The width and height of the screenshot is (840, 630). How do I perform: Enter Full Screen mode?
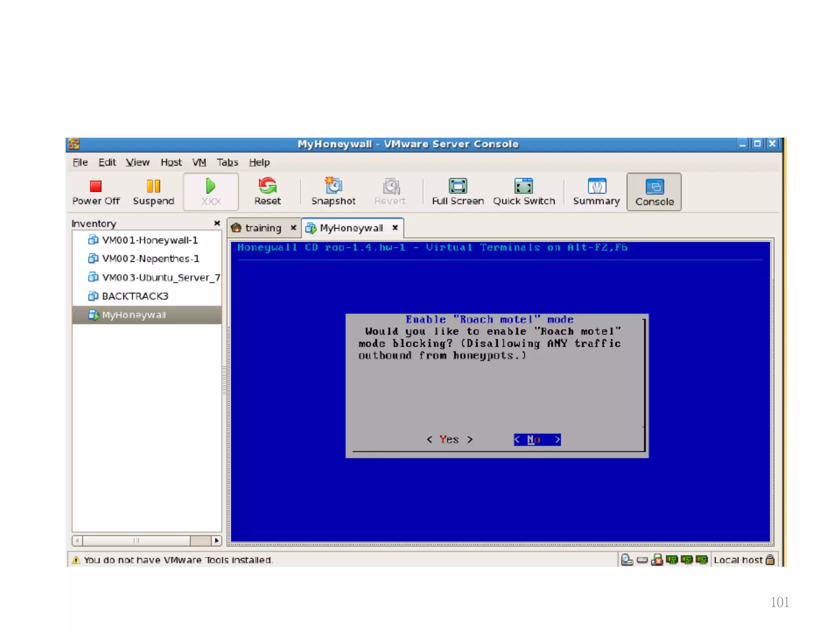458,187
